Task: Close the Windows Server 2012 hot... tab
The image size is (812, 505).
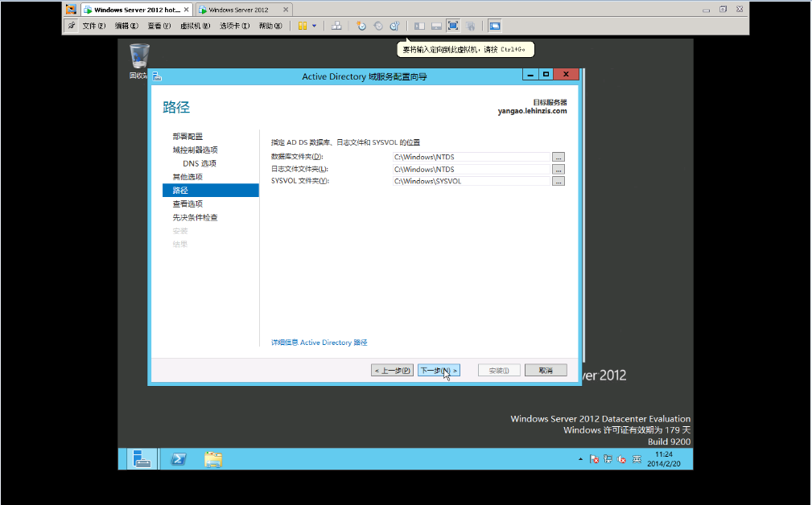Action: [x=187, y=10]
